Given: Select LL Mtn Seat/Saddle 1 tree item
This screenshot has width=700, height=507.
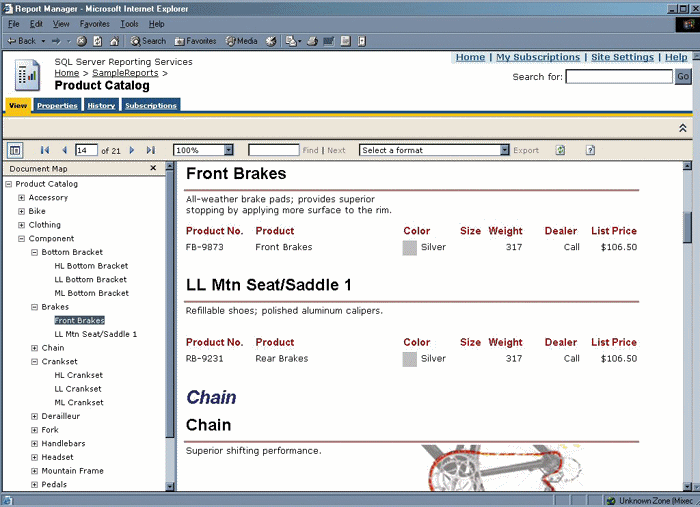Looking at the screenshot, I should coord(96,334).
